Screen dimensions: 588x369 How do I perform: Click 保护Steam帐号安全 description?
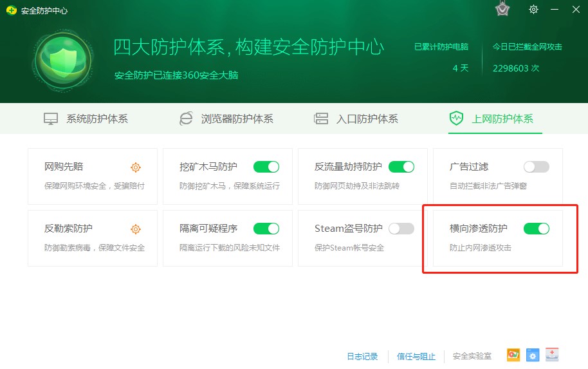349,248
